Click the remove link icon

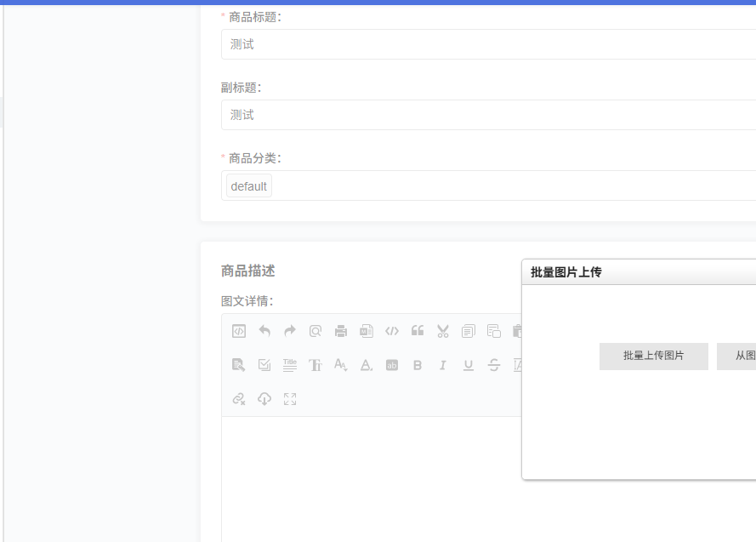click(x=239, y=399)
